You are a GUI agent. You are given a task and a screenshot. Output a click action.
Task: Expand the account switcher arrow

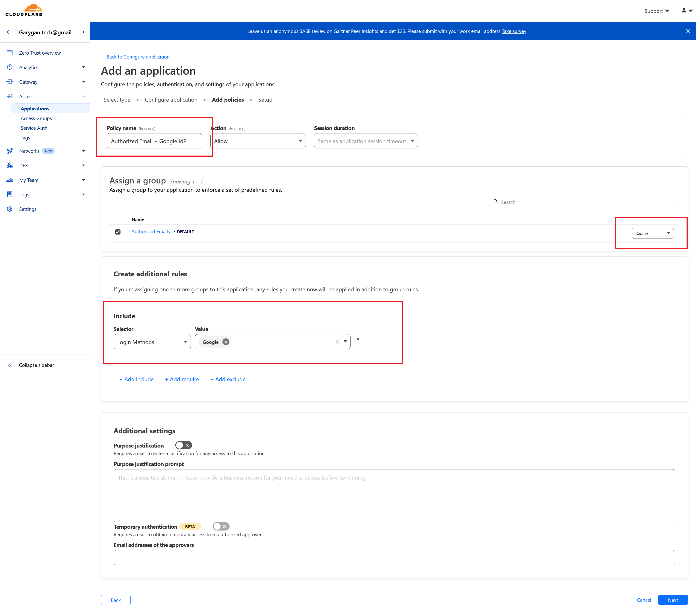coord(83,32)
